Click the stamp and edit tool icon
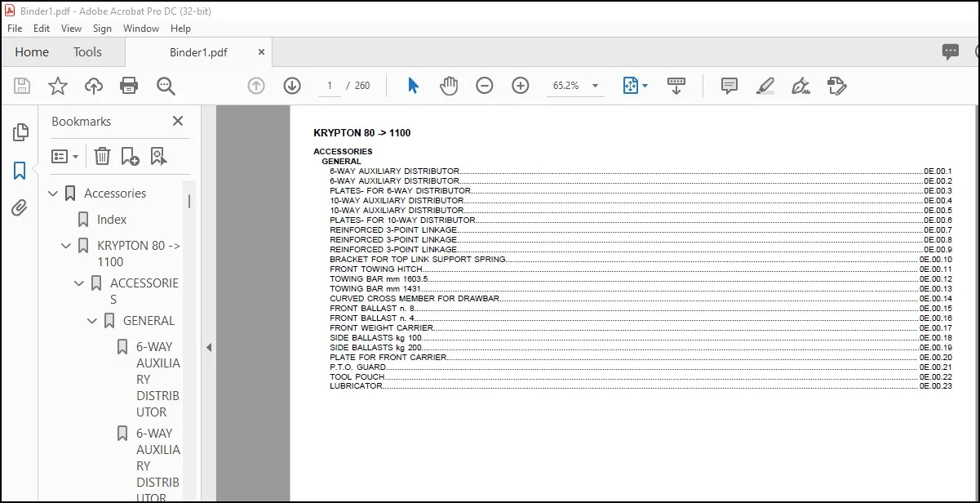The image size is (980, 503). click(x=836, y=86)
